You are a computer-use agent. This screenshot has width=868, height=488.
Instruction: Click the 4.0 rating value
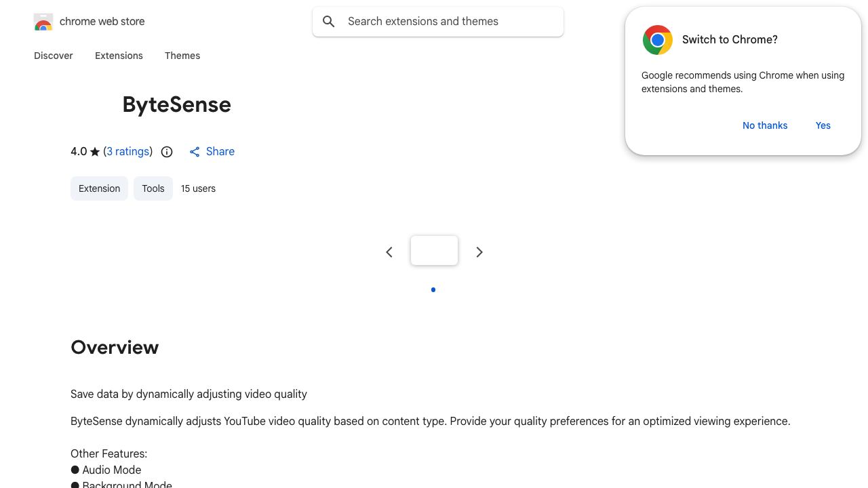pyautogui.click(x=79, y=152)
